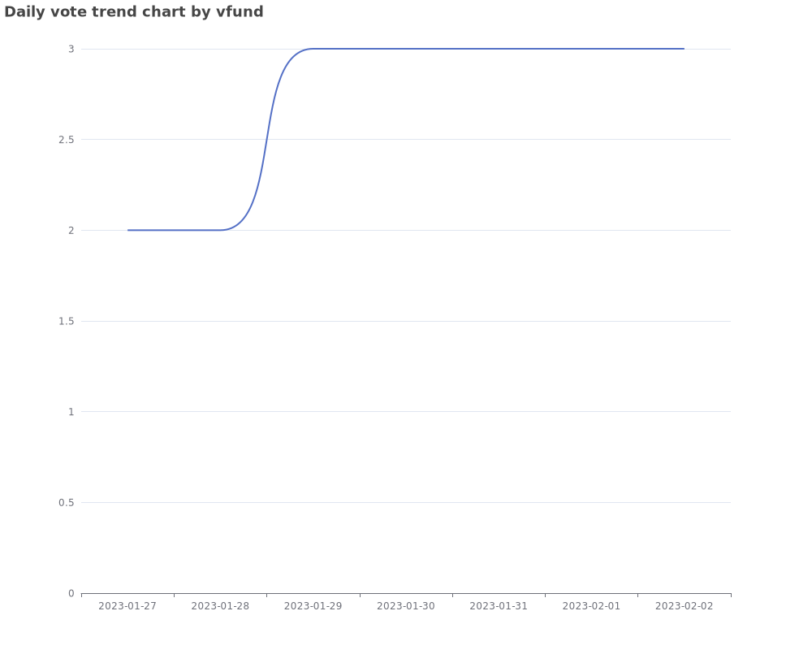The height and width of the screenshot is (650, 812).
Task: Click the y-axis label 1.5
Action: (x=67, y=321)
